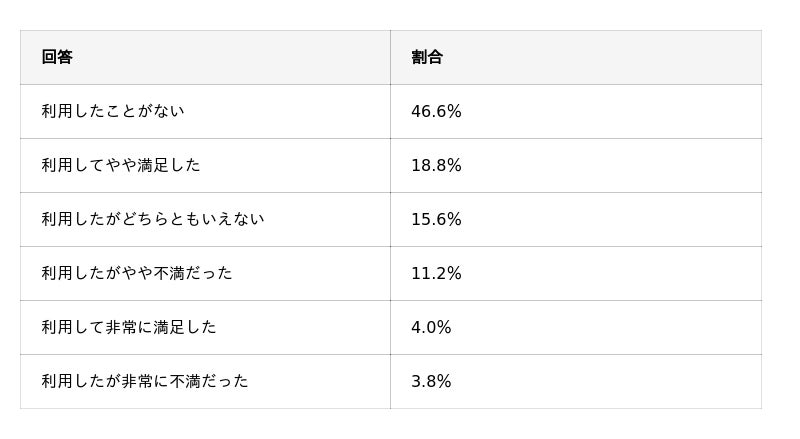This screenshot has width=800, height=439.
Task: Click the lowest percentage in the table
Action: coord(431,382)
